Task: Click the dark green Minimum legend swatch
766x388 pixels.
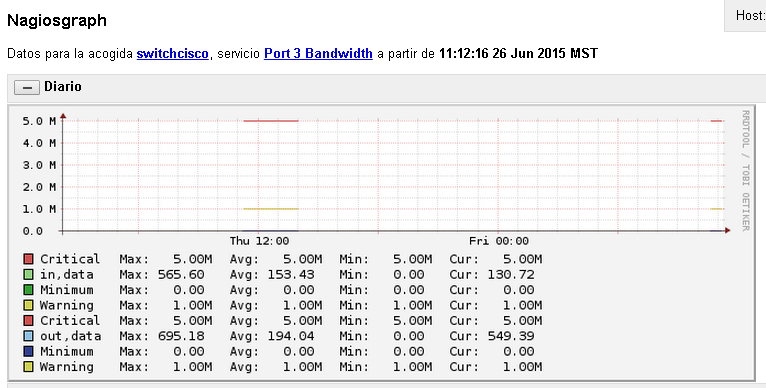Action: click(28, 290)
